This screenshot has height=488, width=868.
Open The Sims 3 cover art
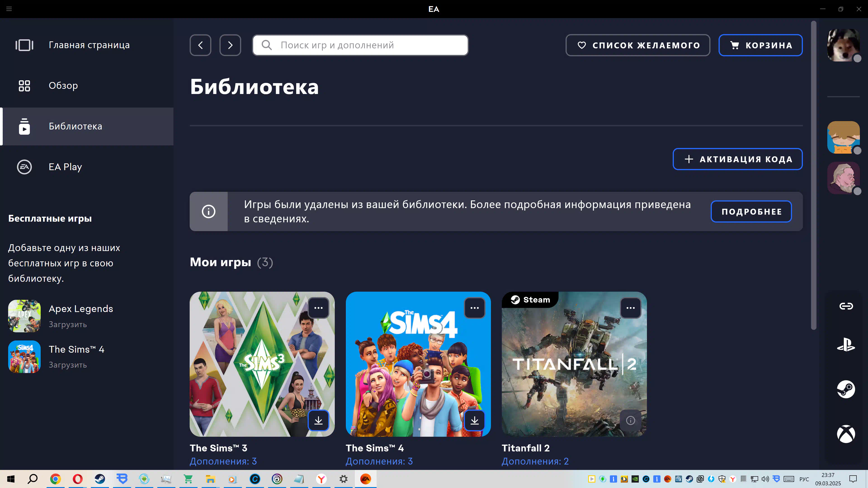coord(262,364)
